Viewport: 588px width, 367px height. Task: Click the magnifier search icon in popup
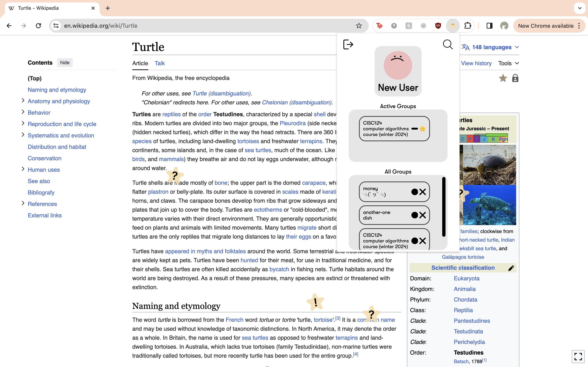(x=448, y=45)
